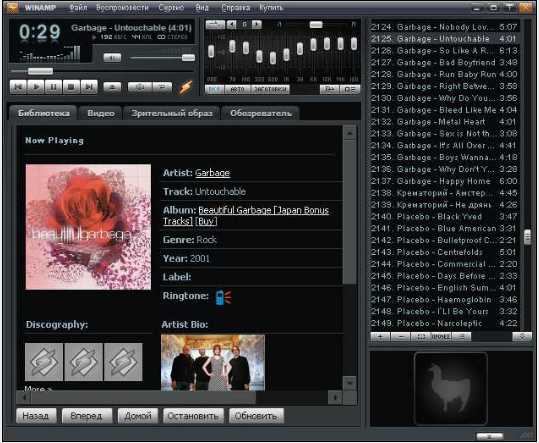Click the volume slider
This screenshot has width=539, height=443.
point(163,58)
